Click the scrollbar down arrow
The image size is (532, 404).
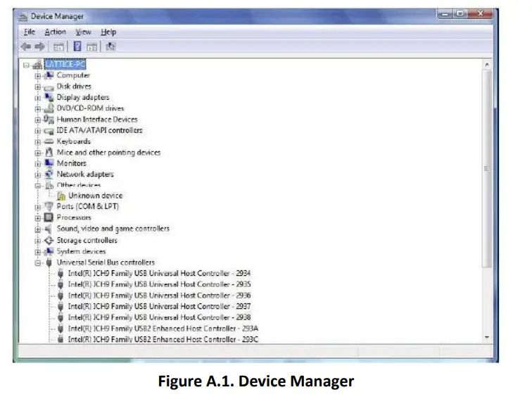[x=487, y=338]
